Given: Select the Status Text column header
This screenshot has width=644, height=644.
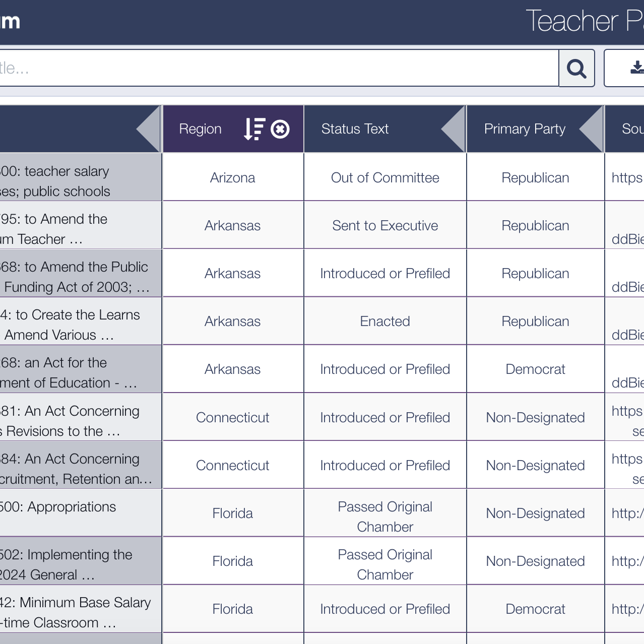Looking at the screenshot, I should tap(355, 129).
